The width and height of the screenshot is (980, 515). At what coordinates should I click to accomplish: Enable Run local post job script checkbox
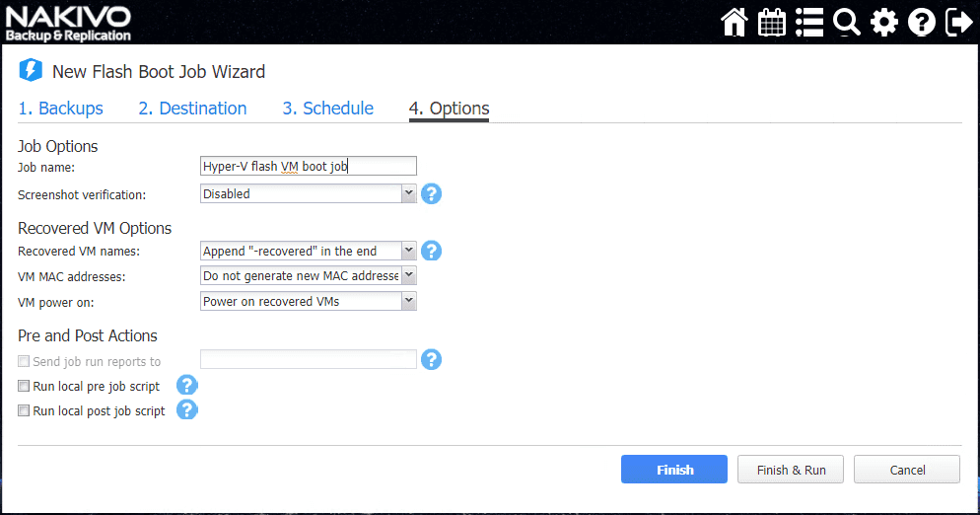[24, 410]
